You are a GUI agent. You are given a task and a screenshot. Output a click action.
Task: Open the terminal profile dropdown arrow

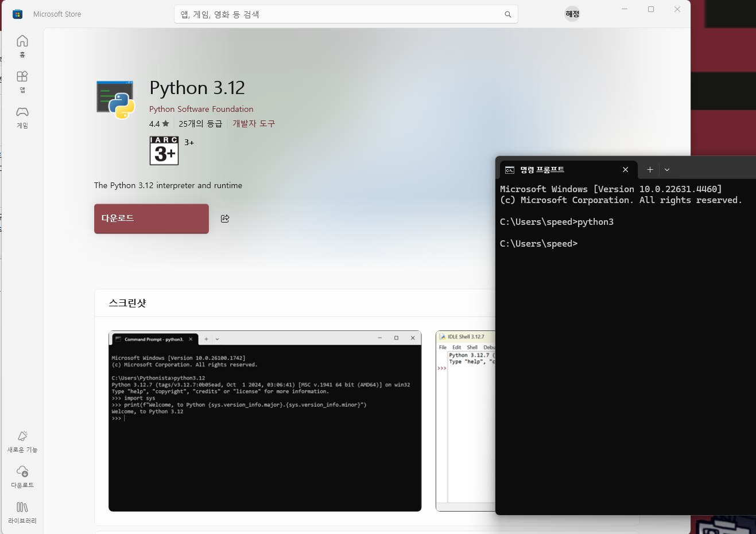[667, 170]
